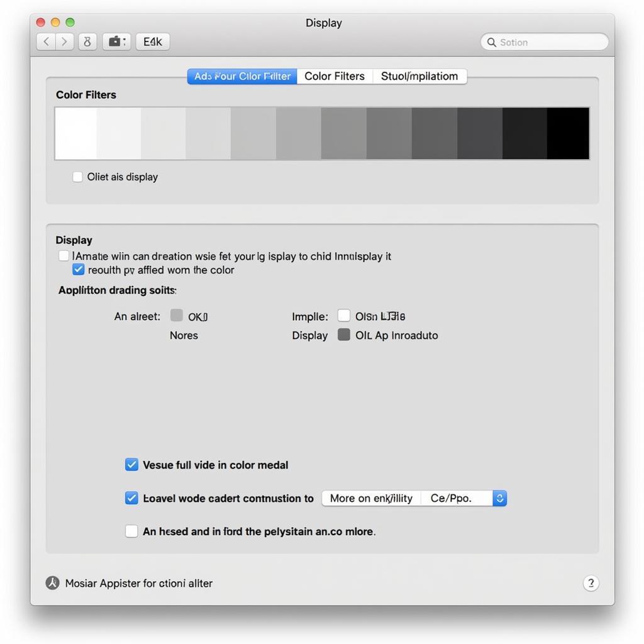Open the Color Filters tab

[335, 76]
